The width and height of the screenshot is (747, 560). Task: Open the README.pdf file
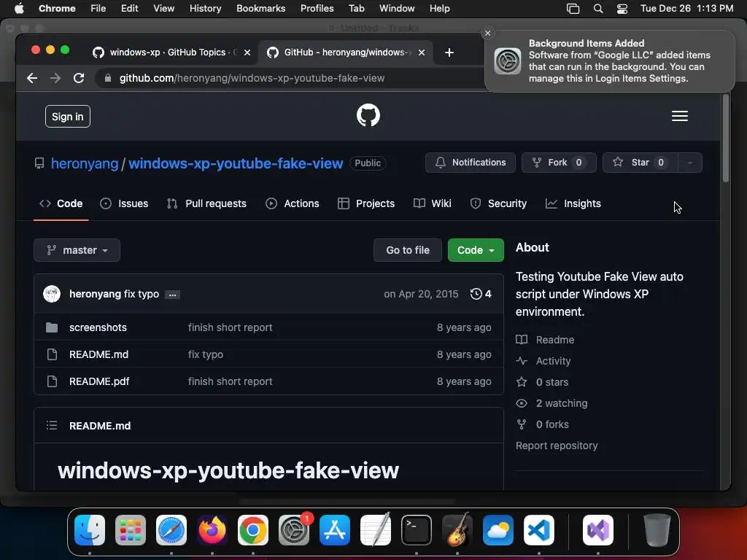[x=99, y=381]
